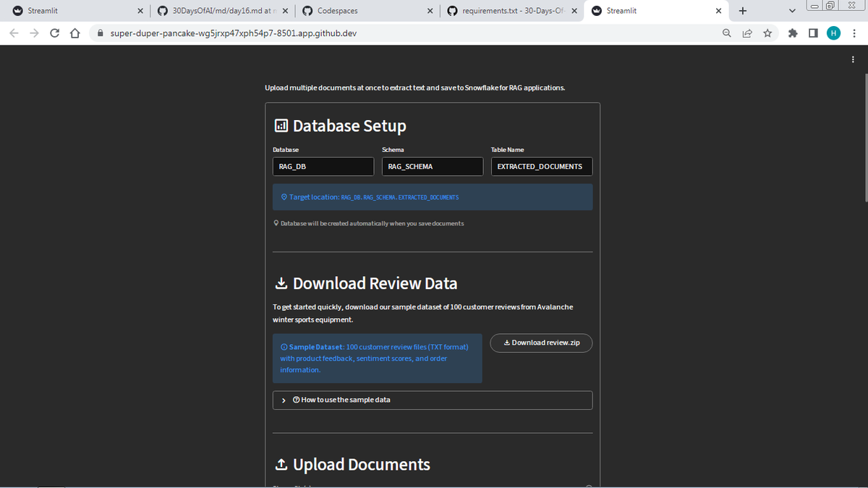
Task: Click the Table Name label
Action: point(508,150)
